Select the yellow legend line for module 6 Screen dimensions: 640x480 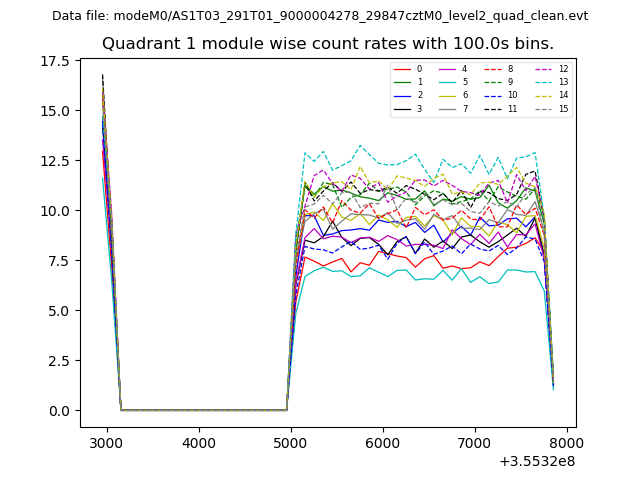click(x=448, y=95)
